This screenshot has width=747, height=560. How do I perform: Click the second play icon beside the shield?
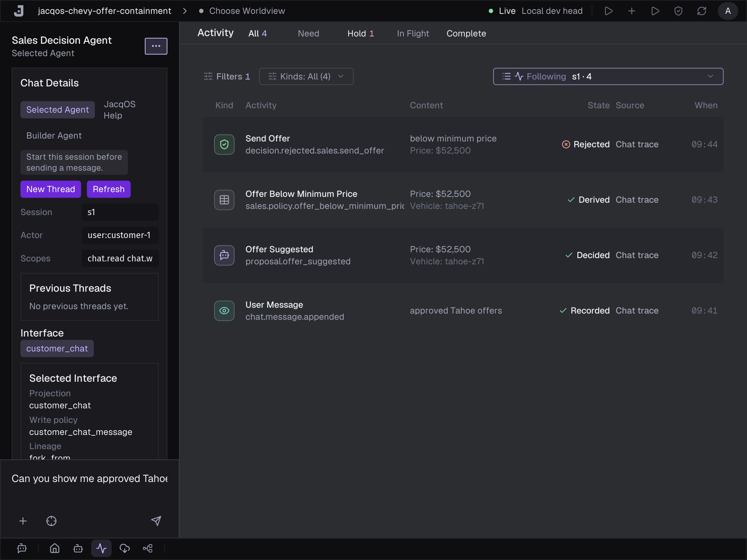tap(655, 11)
